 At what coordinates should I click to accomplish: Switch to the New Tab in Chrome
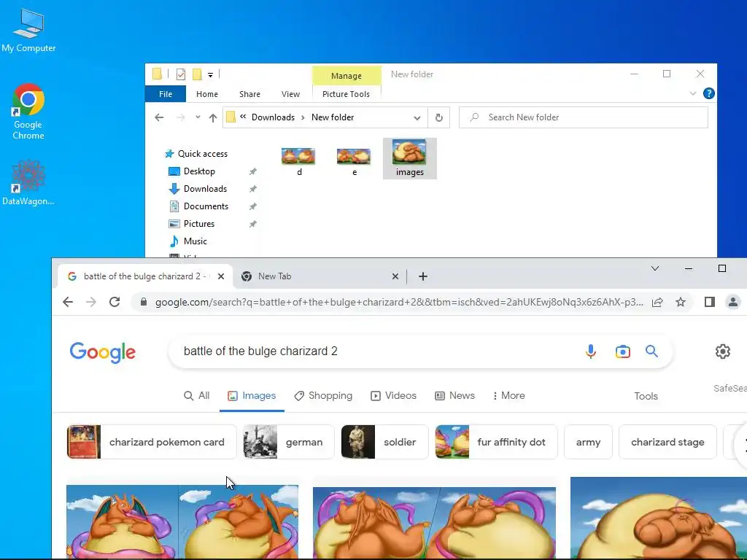tap(314, 276)
